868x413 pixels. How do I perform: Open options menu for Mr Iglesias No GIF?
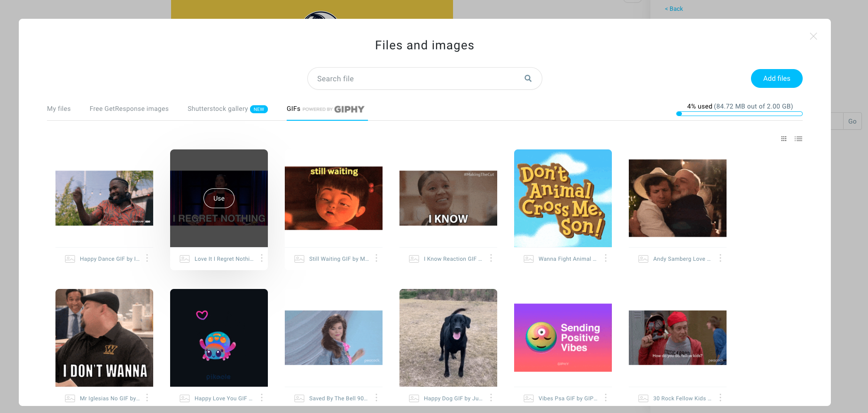point(147,398)
